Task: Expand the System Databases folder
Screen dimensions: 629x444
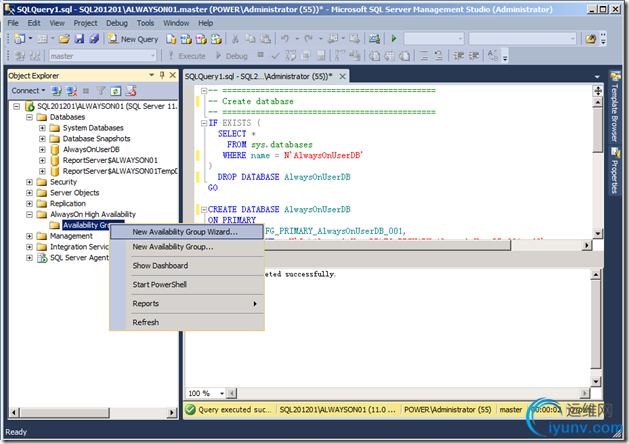Action: [42, 128]
